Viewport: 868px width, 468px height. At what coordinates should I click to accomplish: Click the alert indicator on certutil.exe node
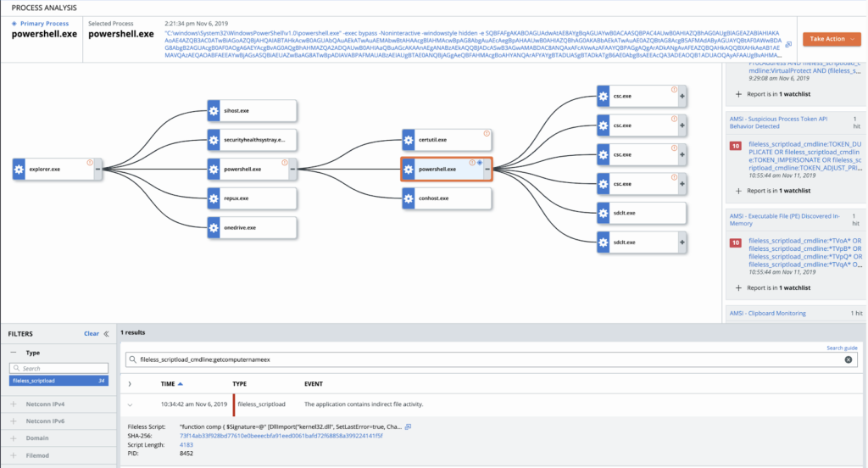(487, 133)
